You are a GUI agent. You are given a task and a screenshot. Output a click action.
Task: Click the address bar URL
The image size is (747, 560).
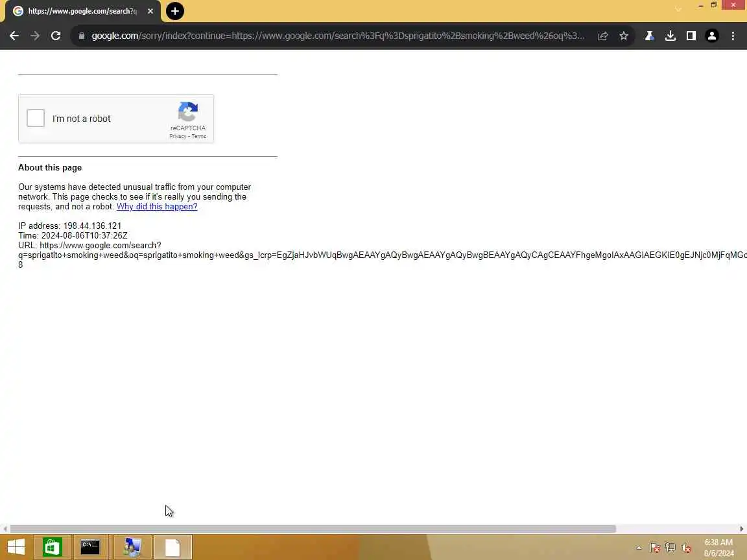(338, 36)
